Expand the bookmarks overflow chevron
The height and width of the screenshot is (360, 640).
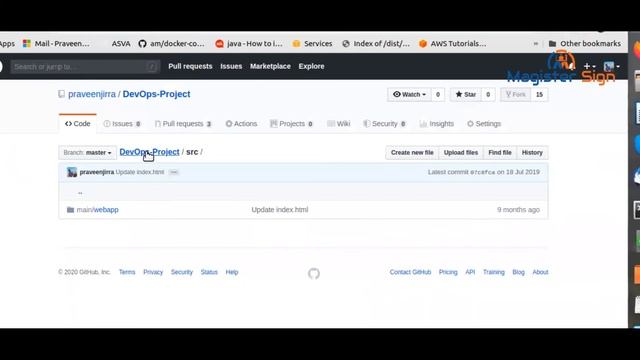tap(536, 44)
